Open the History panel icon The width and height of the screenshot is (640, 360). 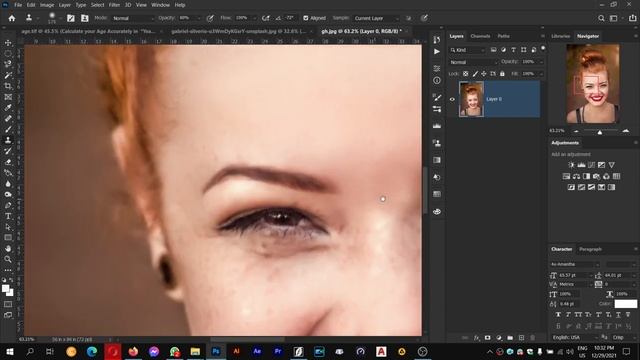point(437,39)
